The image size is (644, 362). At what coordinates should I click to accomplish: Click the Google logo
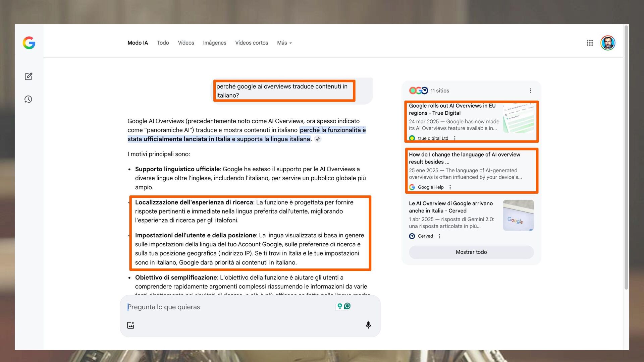pos(29,43)
